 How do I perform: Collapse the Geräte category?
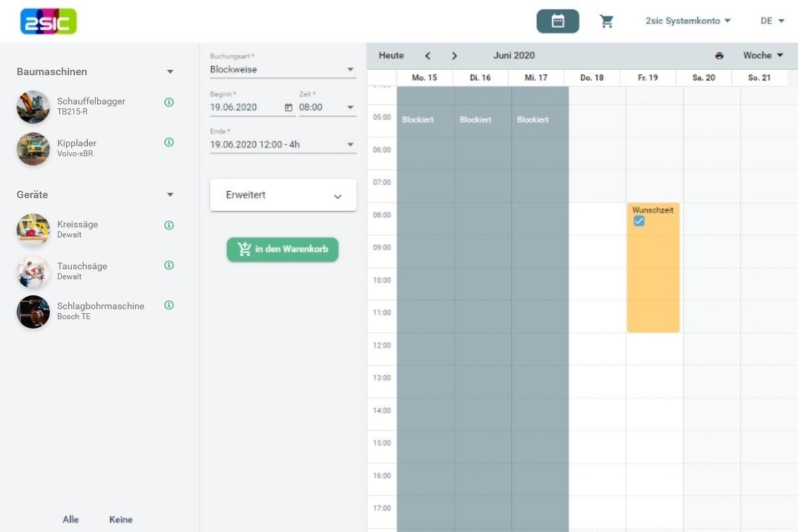(x=170, y=195)
